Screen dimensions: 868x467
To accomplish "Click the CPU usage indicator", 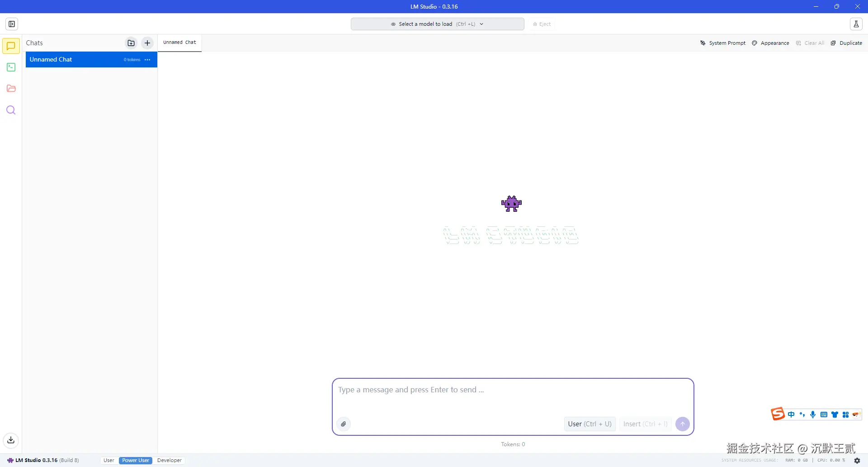I will coord(831,460).
